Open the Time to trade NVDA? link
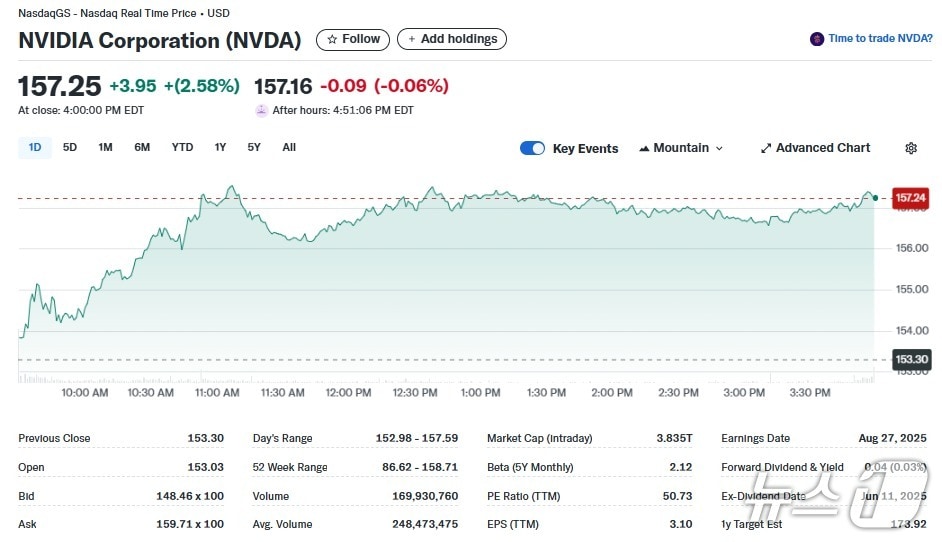This screenshot has height=542, width=942. 880,39
